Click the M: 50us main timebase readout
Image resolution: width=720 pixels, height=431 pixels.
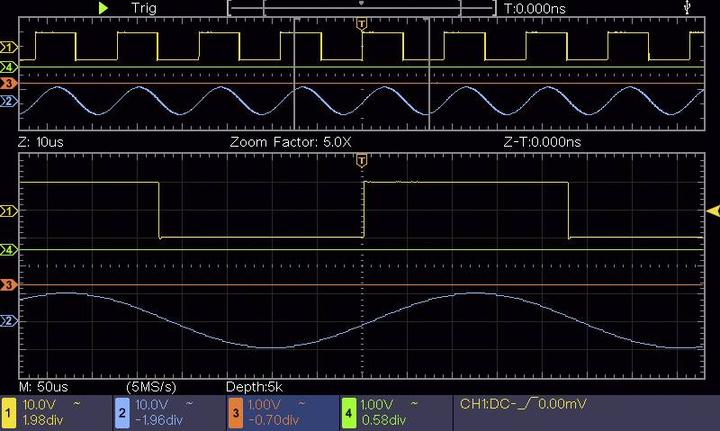44,386
